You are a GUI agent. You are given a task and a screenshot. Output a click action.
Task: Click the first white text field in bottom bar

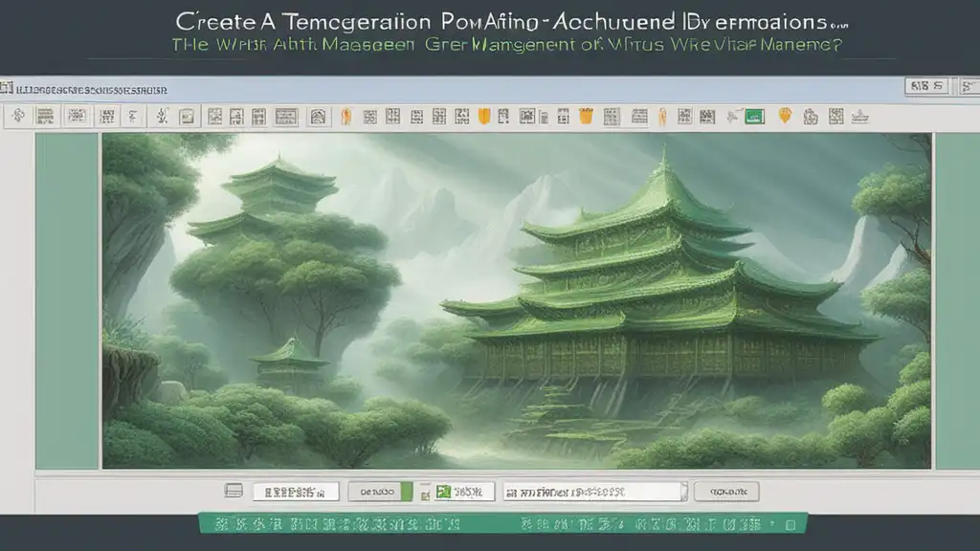click(x=296, y=493)
